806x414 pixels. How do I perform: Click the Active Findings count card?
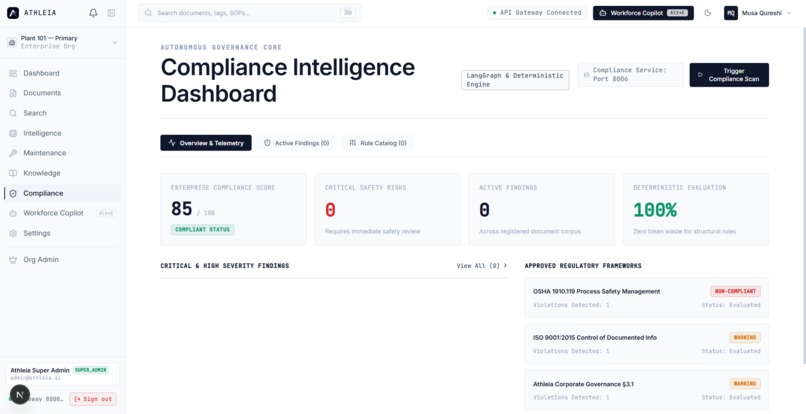click(x=542, y=209)
